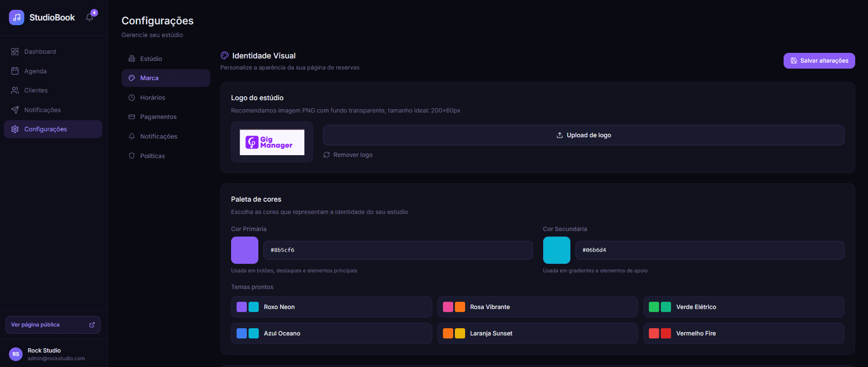Screen dimensions: 868x367
Task: Open the Clientes page
Action: (x=36, y=90)
